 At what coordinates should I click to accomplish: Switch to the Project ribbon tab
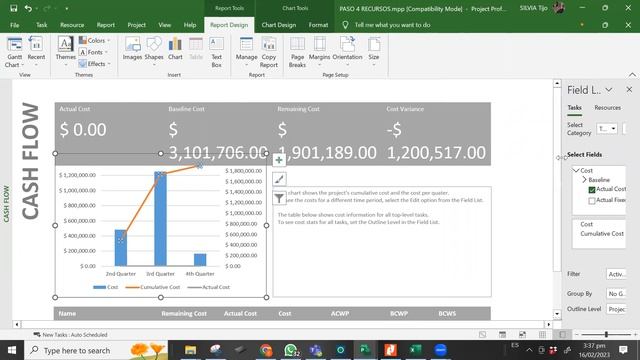click(136, 25)
